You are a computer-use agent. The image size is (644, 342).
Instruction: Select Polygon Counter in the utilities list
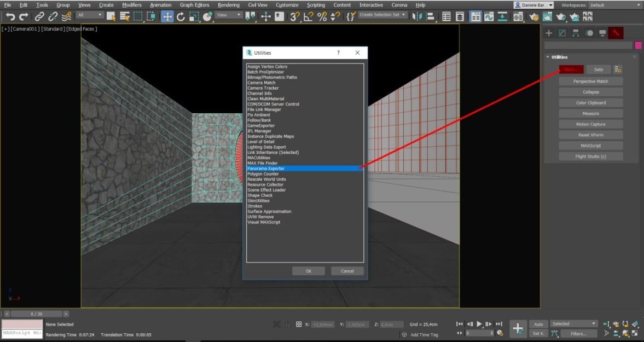(x=264, y=173)
